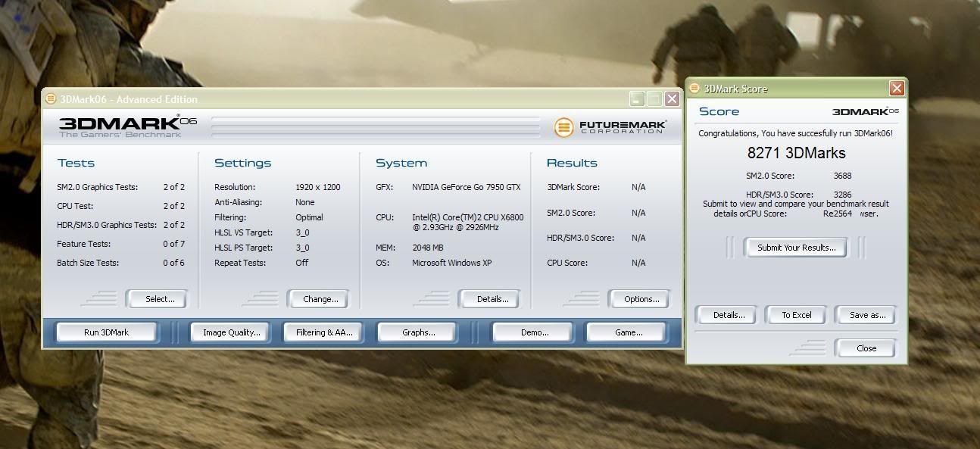Click the 3DMark Score N/A value
Viewport: 980px width, 449px height.
[x=638, y=187]
